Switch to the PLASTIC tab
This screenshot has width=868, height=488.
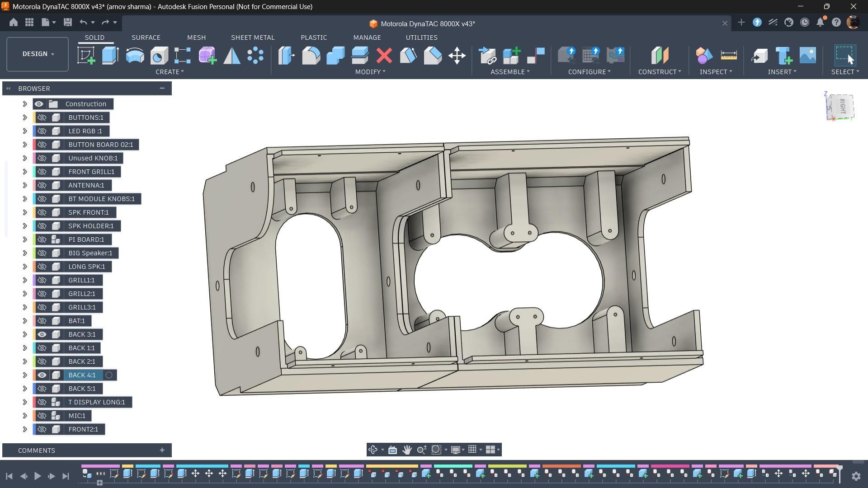tap(314, 38)
